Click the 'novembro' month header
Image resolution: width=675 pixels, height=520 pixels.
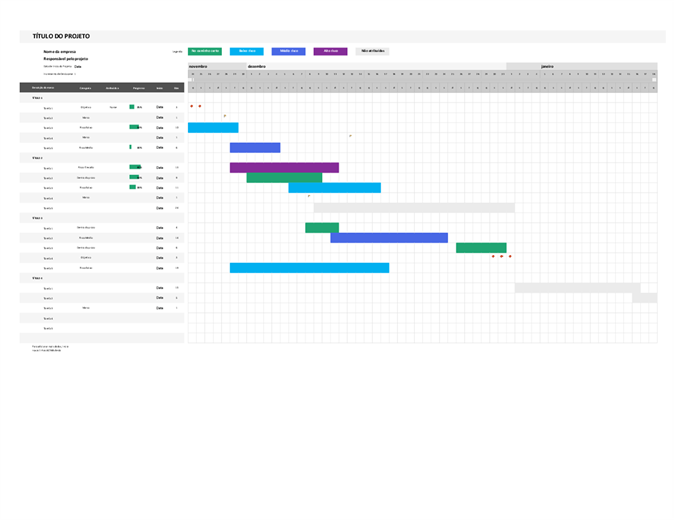click(198, 67)
